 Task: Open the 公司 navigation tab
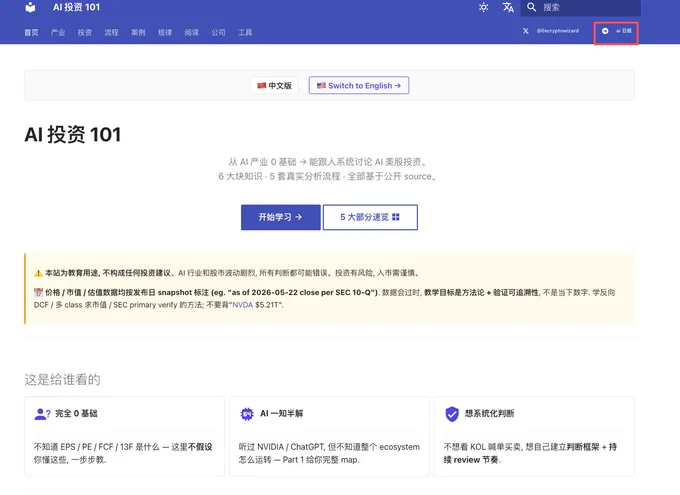point(218,33)
